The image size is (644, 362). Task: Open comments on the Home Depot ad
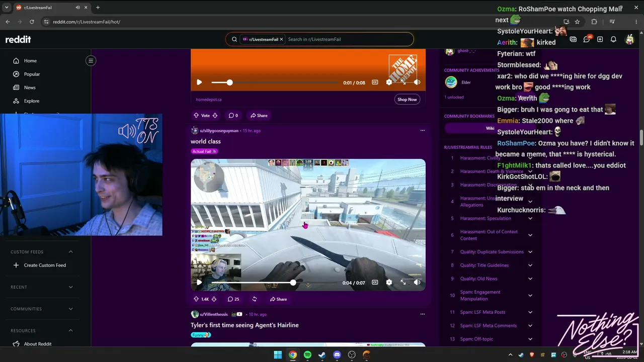233,116
